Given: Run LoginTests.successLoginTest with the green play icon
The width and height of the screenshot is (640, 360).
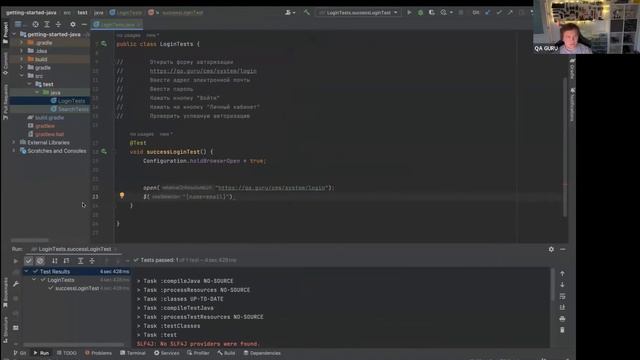Looking at the screenshot, I should coord(409,13).
